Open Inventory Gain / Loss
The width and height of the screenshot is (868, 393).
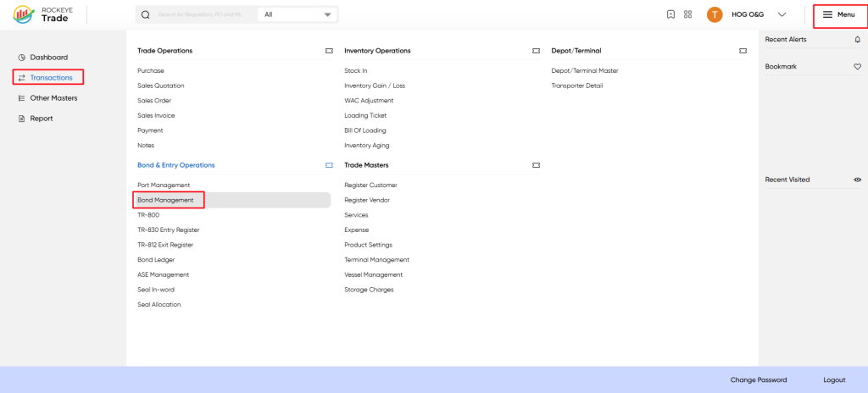[x=375, y=86]
